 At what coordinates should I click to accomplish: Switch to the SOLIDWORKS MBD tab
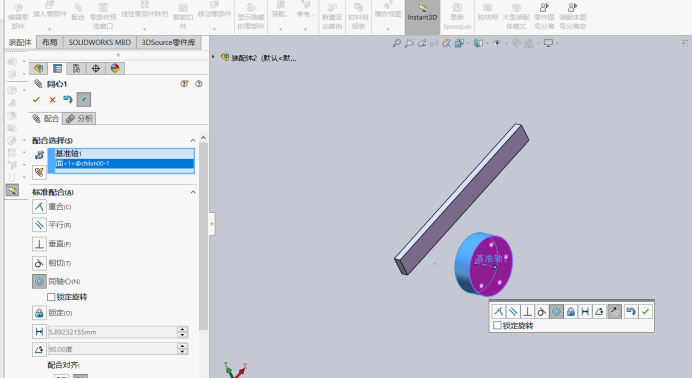tap(100, 42)
